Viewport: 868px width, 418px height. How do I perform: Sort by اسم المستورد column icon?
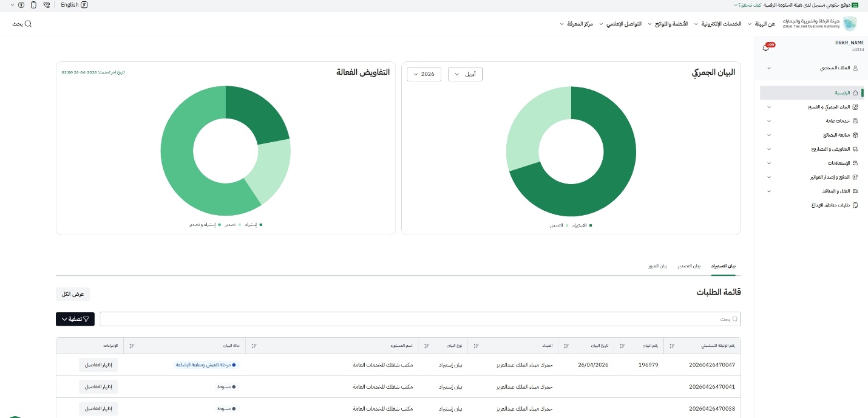coord(254,346)
